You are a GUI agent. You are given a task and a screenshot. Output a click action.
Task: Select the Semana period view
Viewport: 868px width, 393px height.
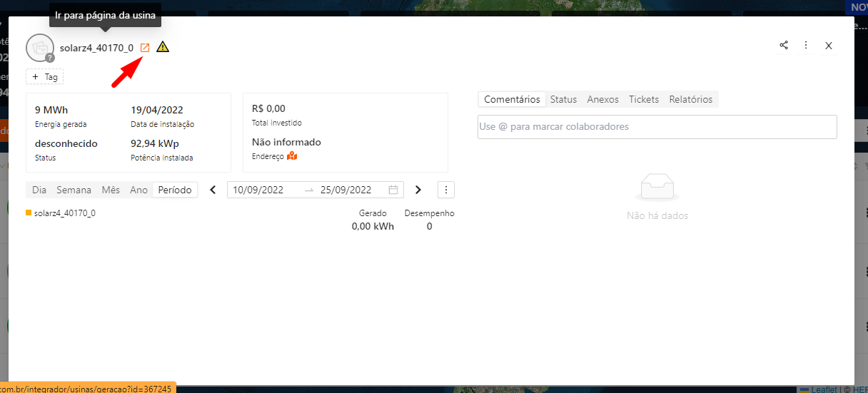point(74,190)
